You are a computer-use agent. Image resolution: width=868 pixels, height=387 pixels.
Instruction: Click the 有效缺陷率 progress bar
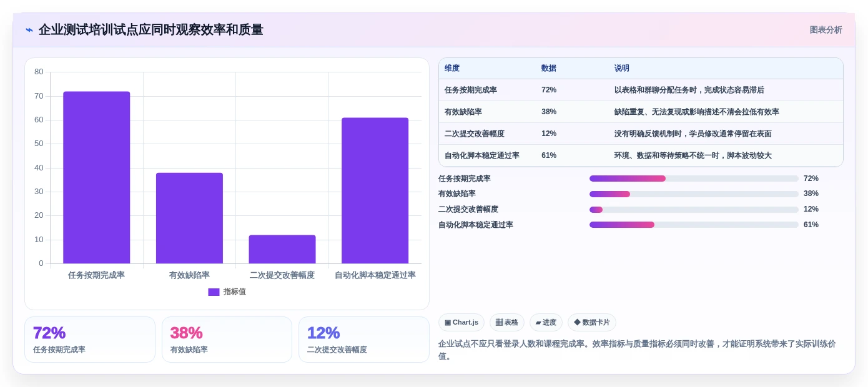click(x=694, y=194)
